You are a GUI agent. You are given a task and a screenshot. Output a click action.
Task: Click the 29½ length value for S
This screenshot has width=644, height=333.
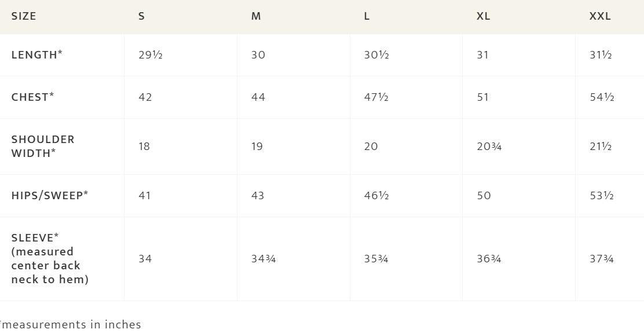click(x=151, y=55)
